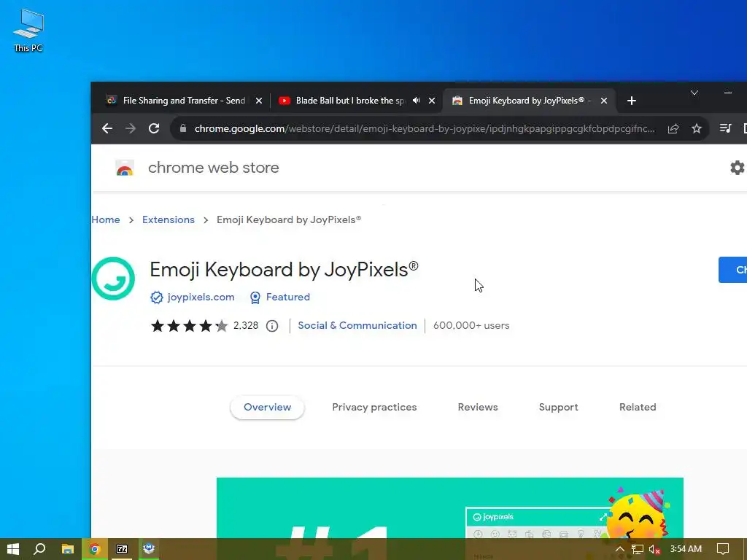This screenshot has width=747, height=560.
Task: Select the Overview tab
Action: pos(267,407)
